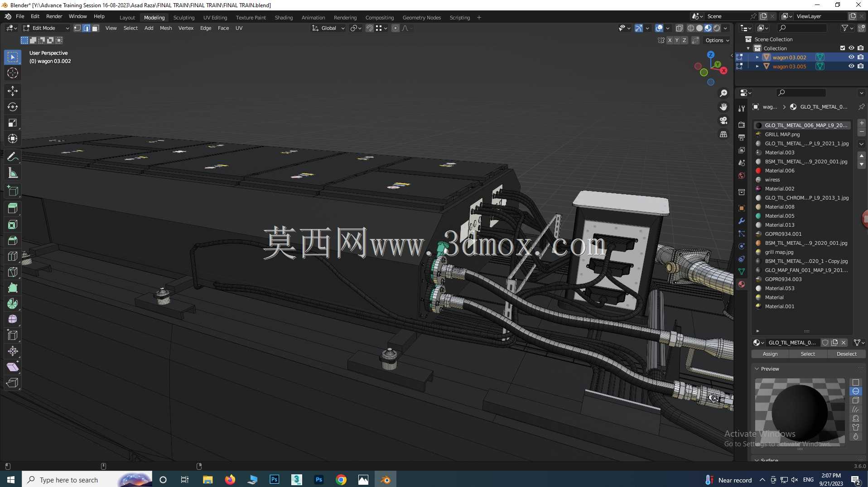
Task: Activate the Spin tool
Action: (13, 304)
